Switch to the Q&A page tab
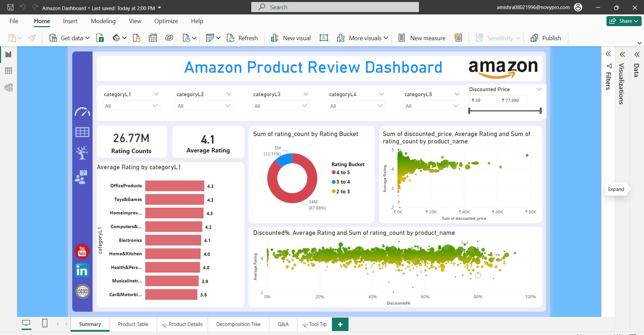 click(283, 324)
